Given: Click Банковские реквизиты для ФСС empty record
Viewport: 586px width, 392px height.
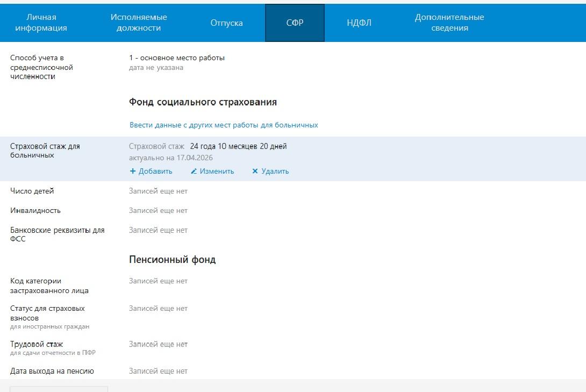Looking at the screenshot, I should (158, 230).
